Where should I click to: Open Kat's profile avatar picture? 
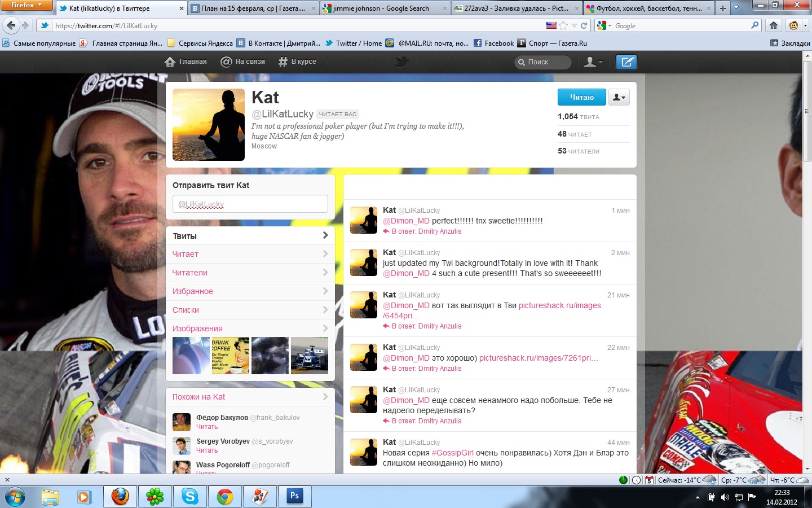(209, 125)
